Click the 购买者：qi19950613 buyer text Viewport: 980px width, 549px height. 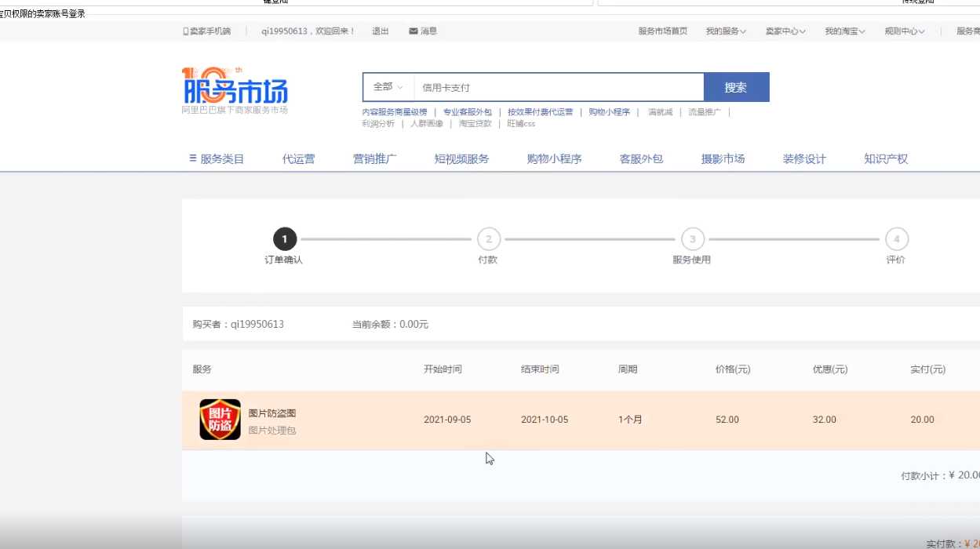pyautogui.click(x=239, y=324)
